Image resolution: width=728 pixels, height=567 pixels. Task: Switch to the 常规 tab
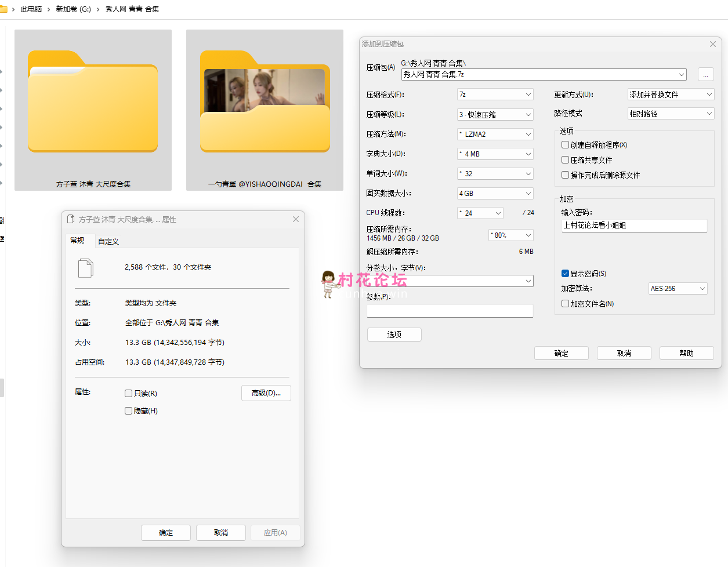[x=77, y=241]
